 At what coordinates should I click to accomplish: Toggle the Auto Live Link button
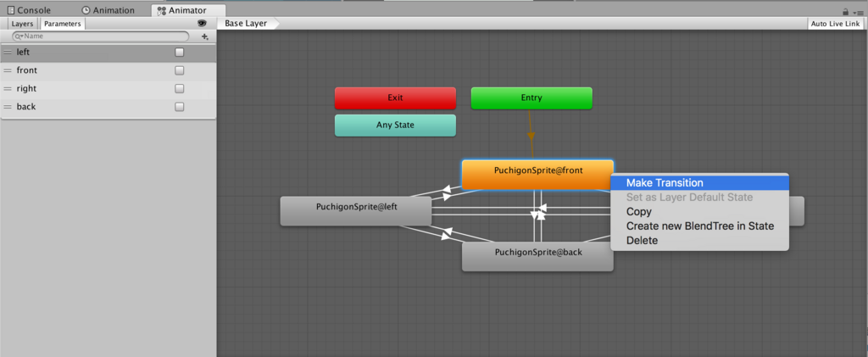[835, 24]
